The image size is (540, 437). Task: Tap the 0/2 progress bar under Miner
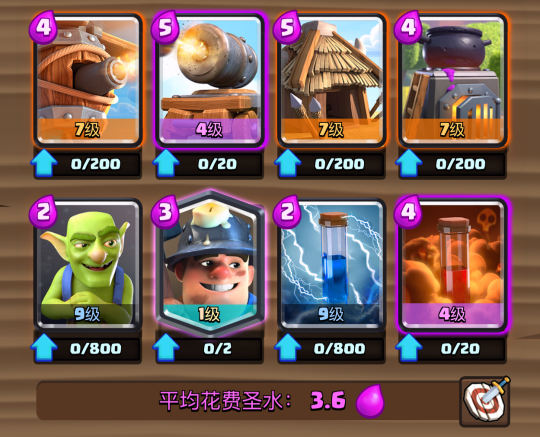[210, 349]
